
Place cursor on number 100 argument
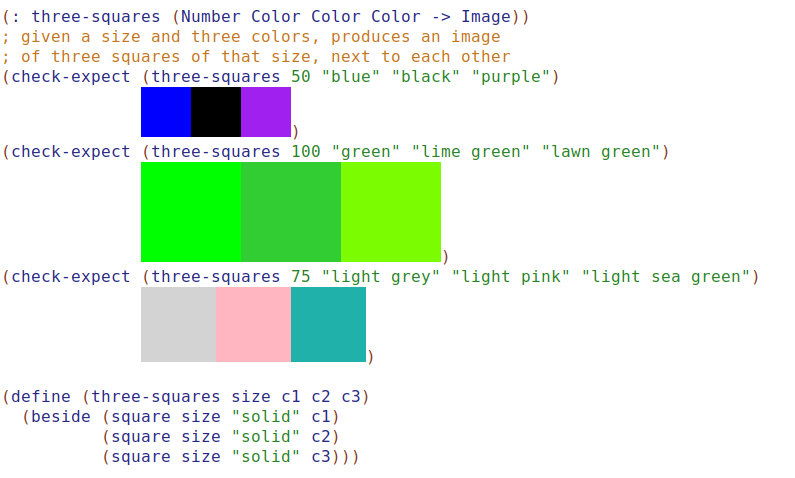pyautogui.click(x=306, y=152)
